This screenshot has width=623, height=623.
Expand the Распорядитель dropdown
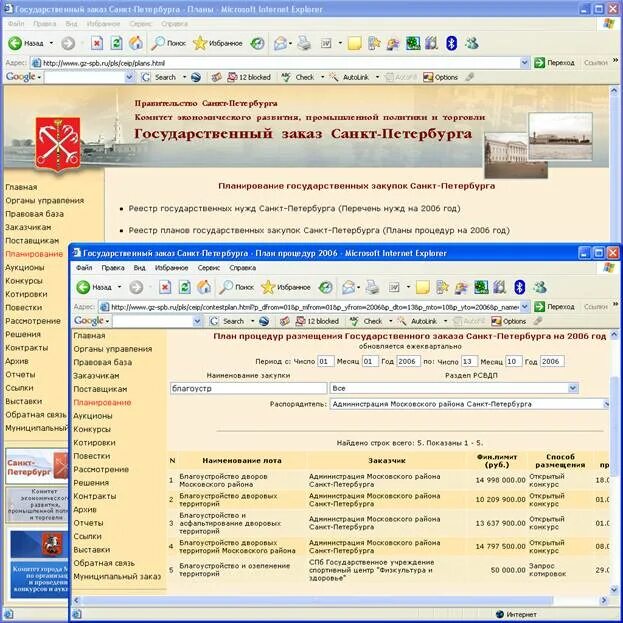[606, 404]
